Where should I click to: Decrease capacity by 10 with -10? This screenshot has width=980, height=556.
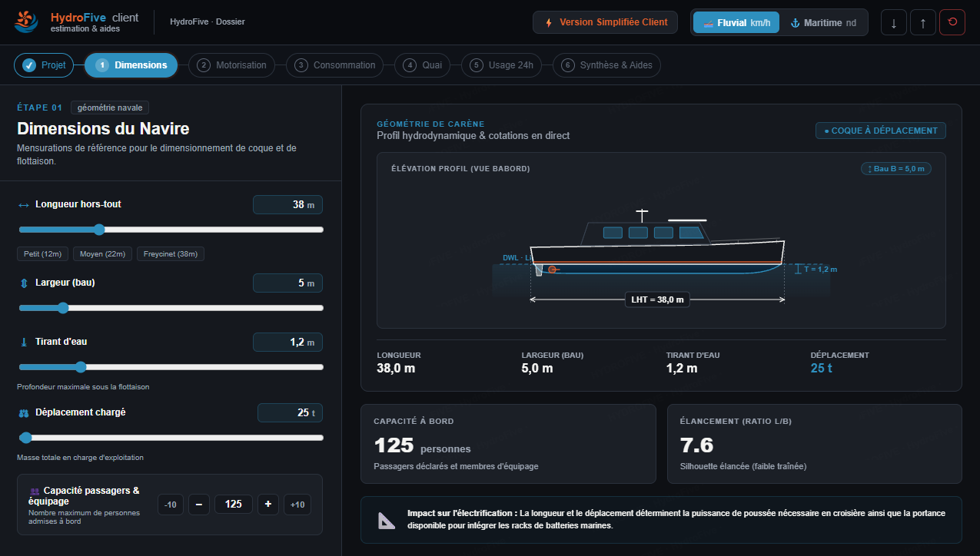point(171,505)
